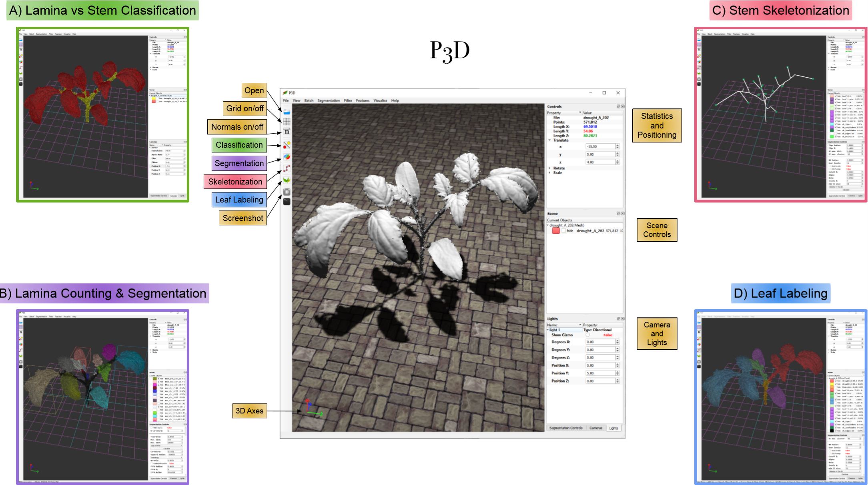Click the Degrees Z value field

pos(600,357)
